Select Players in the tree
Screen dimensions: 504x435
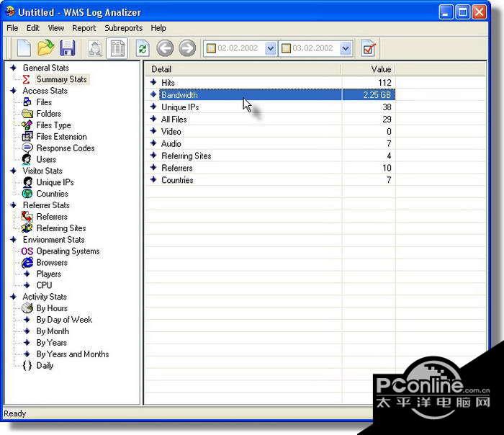click(48, 274)
